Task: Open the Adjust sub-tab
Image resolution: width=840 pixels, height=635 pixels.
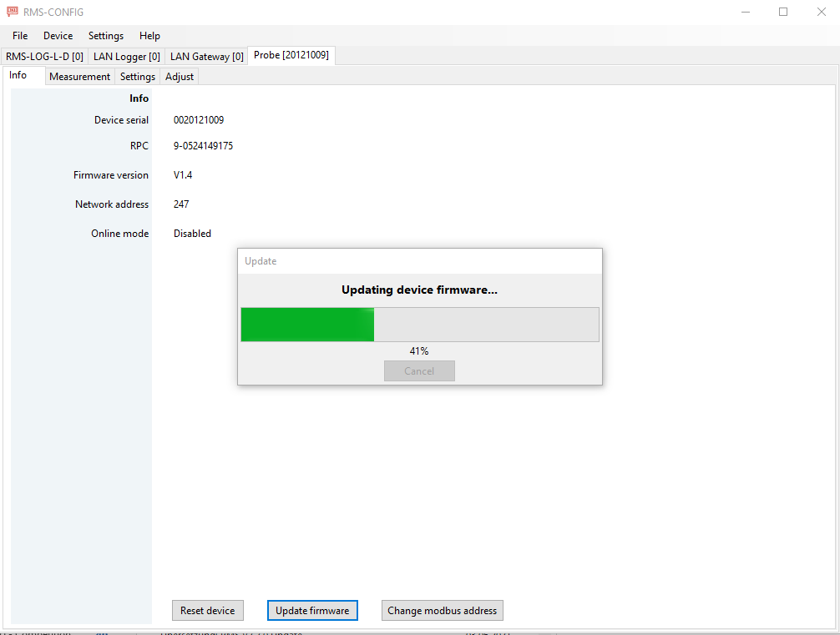Action: [179, 77]
